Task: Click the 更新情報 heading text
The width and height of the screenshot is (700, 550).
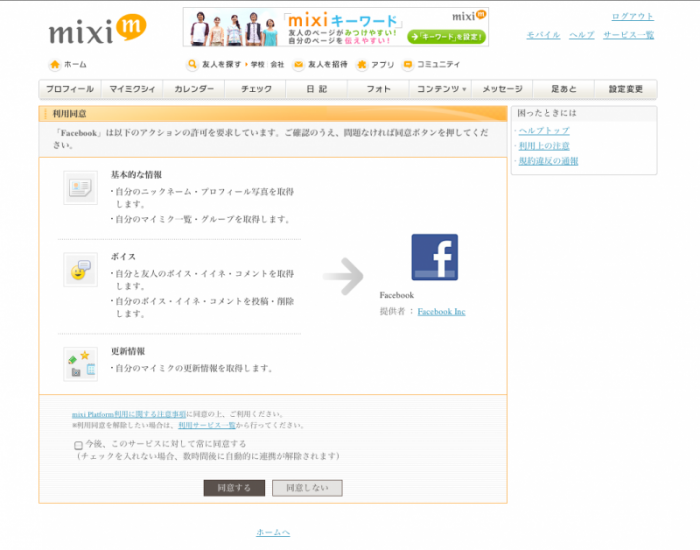Action: pyautogui.click(x=128, y=351)
